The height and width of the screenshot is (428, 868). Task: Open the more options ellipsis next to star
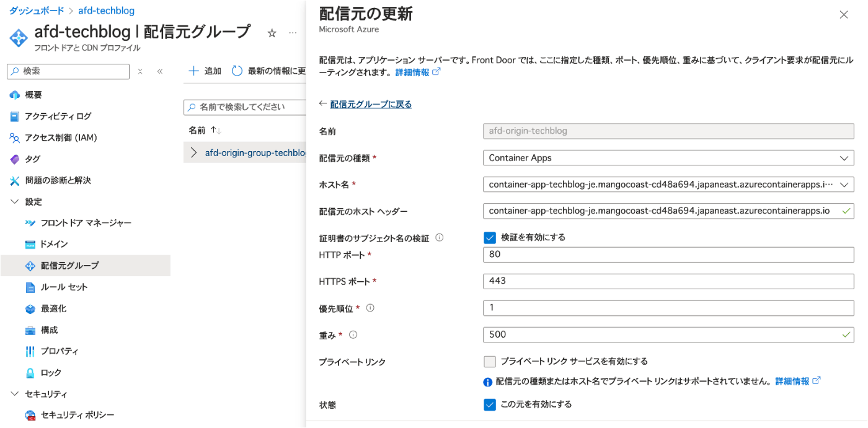tap(293, 33)
